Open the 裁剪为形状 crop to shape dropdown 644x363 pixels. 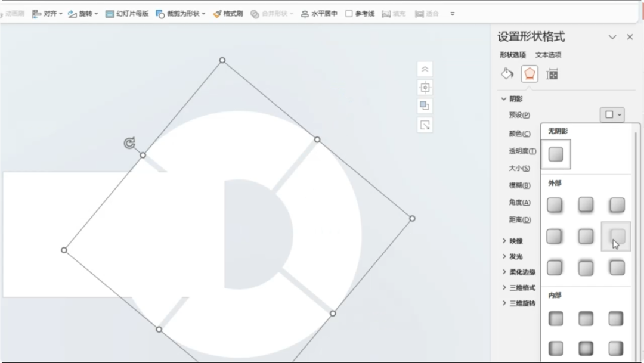180,14
